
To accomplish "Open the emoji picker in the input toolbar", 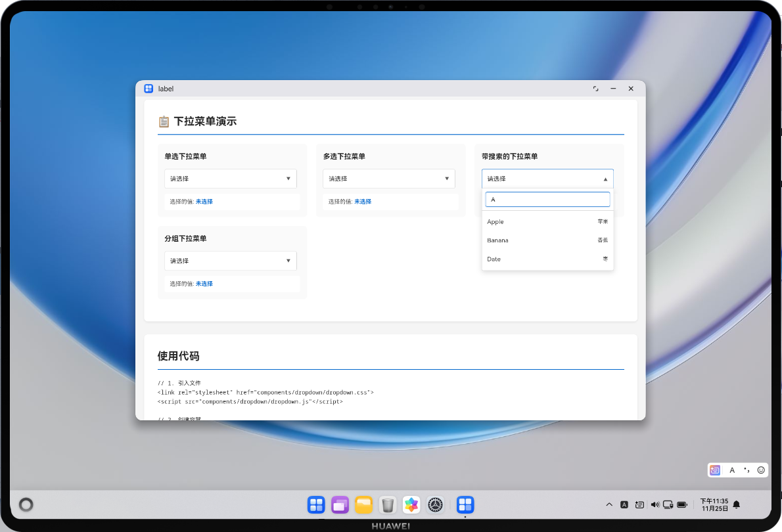I will click(x=760, y=470).
